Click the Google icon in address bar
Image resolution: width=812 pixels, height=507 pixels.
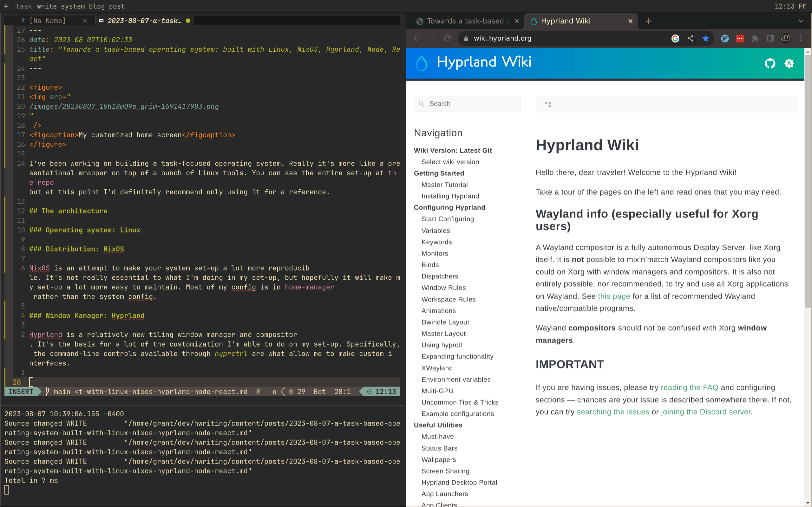pos(675,39)
